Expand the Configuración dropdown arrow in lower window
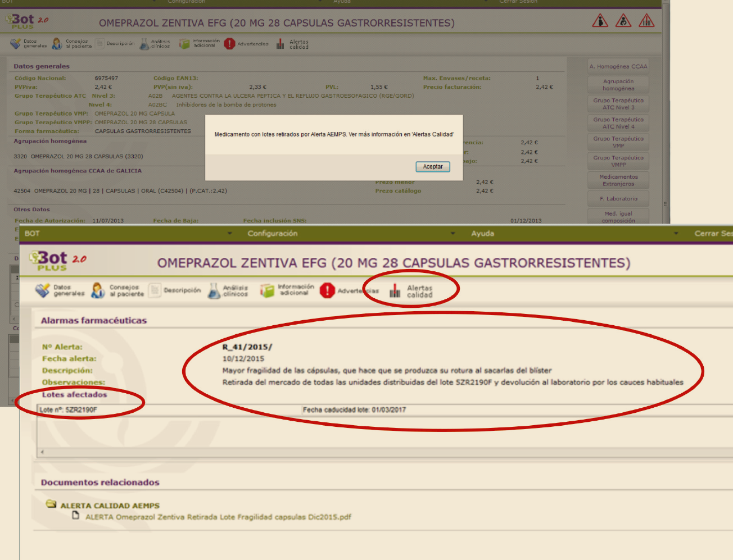 pyautogui.click(x=453, y=234)
